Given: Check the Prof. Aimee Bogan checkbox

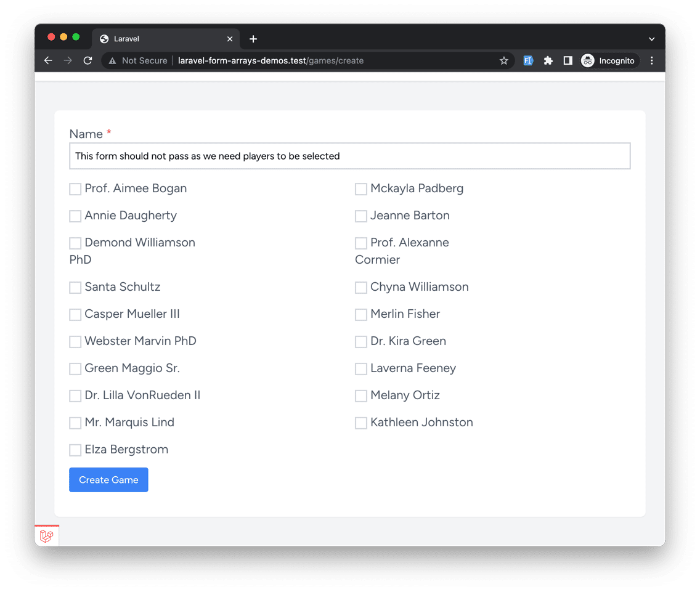Looking at the screenshot, I should coord(75,189).
